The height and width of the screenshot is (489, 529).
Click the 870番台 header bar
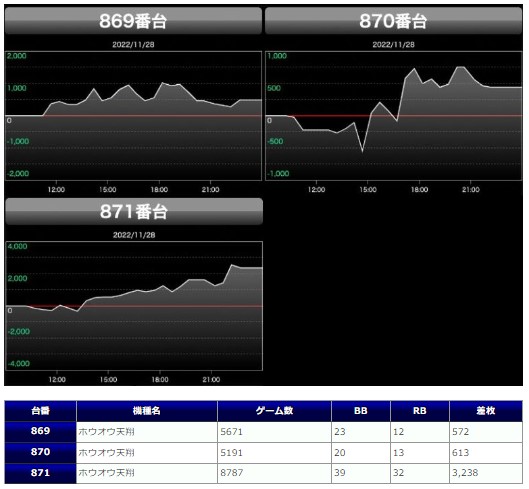[393, 21]
